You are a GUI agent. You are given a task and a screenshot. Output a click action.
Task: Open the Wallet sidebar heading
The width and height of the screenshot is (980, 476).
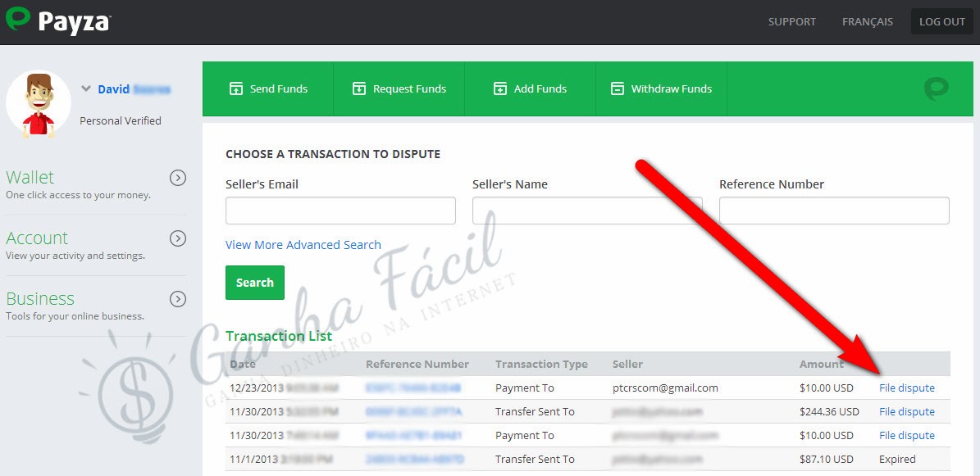point(30,177)
